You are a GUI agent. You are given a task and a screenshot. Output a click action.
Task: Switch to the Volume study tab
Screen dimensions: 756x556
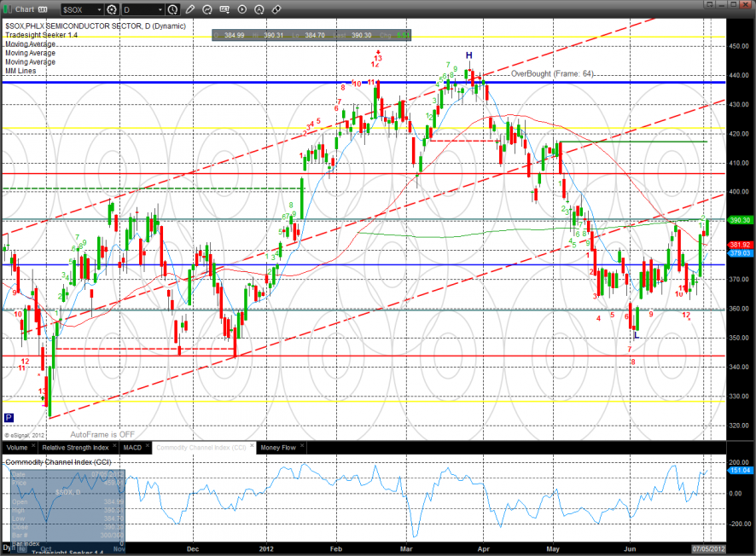click(17, 448)
